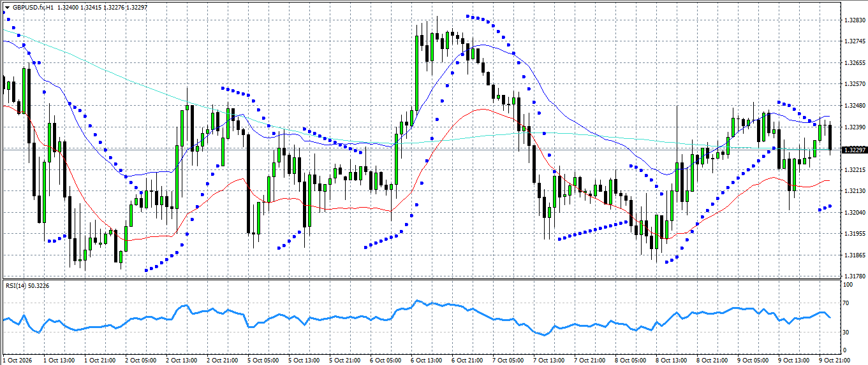Click the 7 Oct 05:00 time label

click(508, 360)
